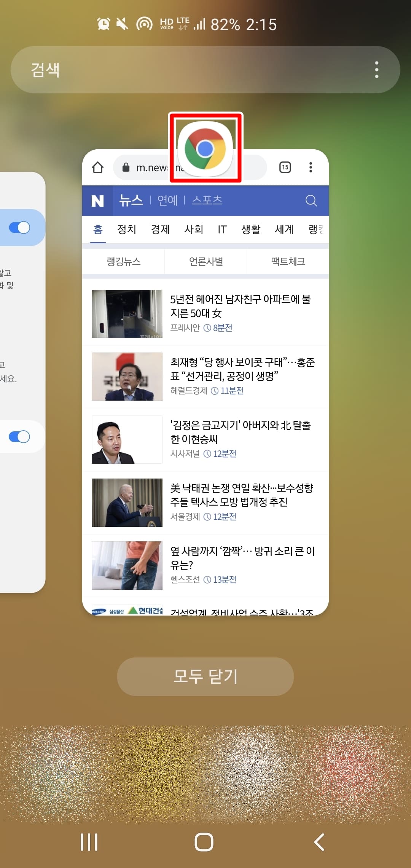Tap the 시사저널 12분전 source line
411x868 pixels.
coord(203,454)
